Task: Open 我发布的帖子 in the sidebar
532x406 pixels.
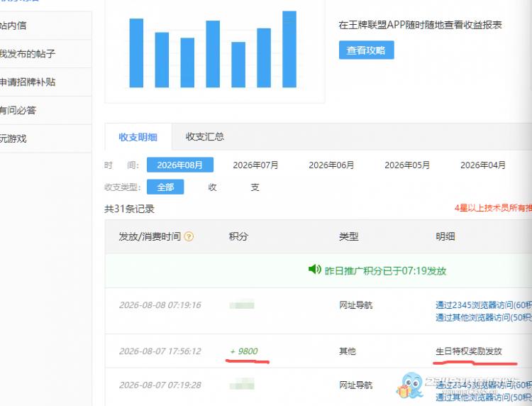Action: pos(28,54)
